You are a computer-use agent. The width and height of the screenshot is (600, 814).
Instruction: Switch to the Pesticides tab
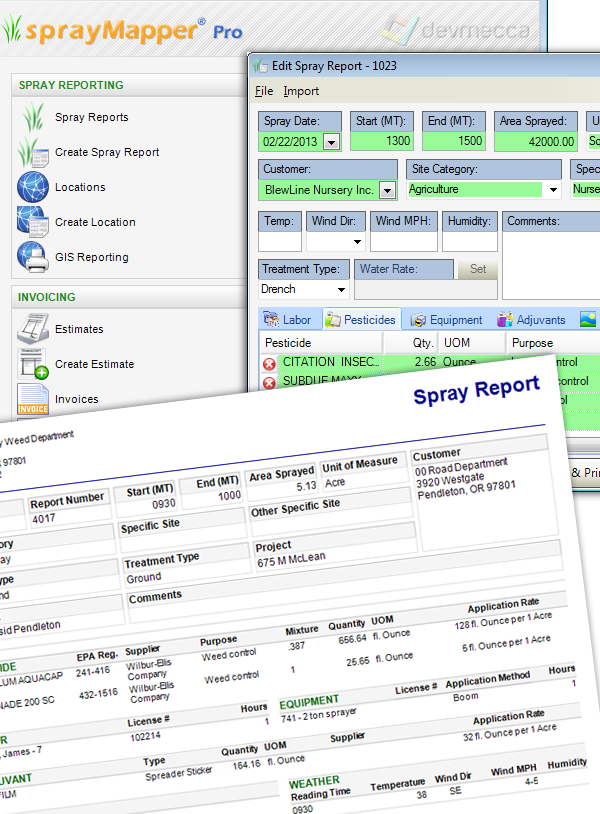pos(362,320)
